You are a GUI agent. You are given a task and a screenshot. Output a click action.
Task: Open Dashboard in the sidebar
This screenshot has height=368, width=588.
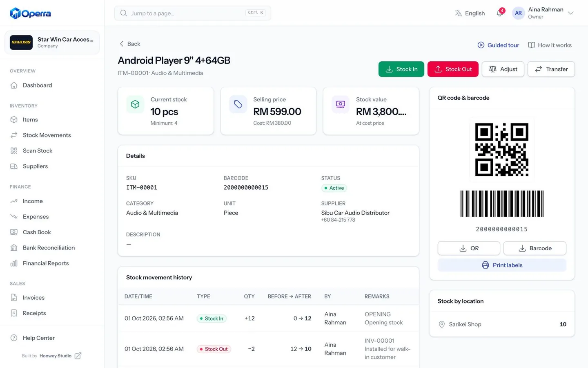(52, 85)
